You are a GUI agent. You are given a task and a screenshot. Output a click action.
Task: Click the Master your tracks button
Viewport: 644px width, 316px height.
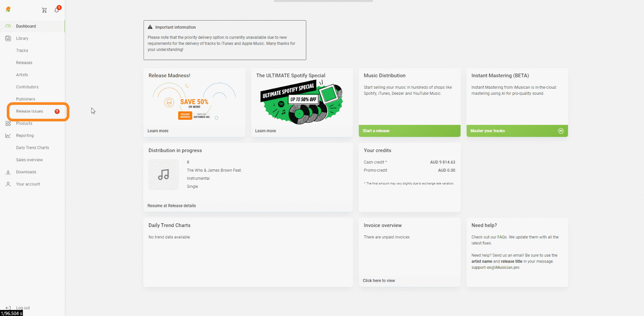(517, 131)
